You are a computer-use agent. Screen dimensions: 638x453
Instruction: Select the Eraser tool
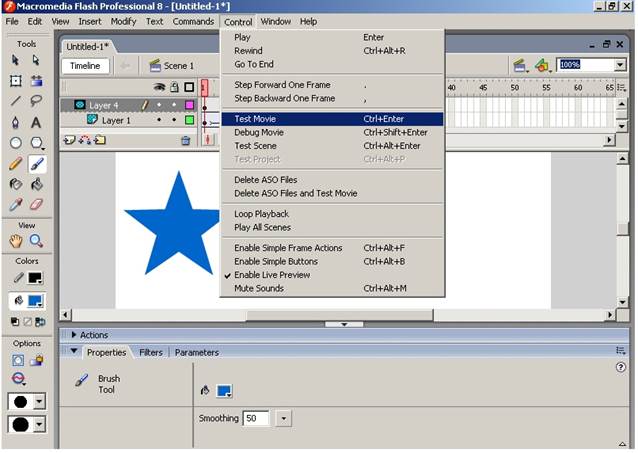(x=37, y=204)
